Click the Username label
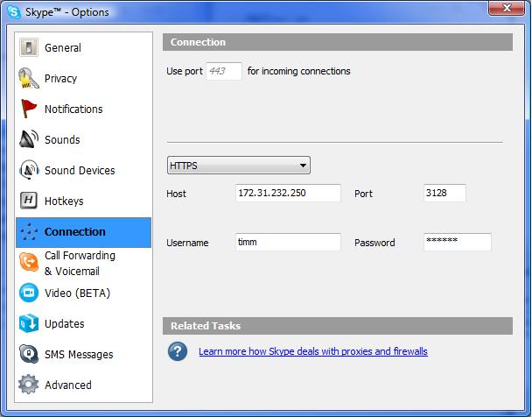532x417 pixels. pos(187,243)
